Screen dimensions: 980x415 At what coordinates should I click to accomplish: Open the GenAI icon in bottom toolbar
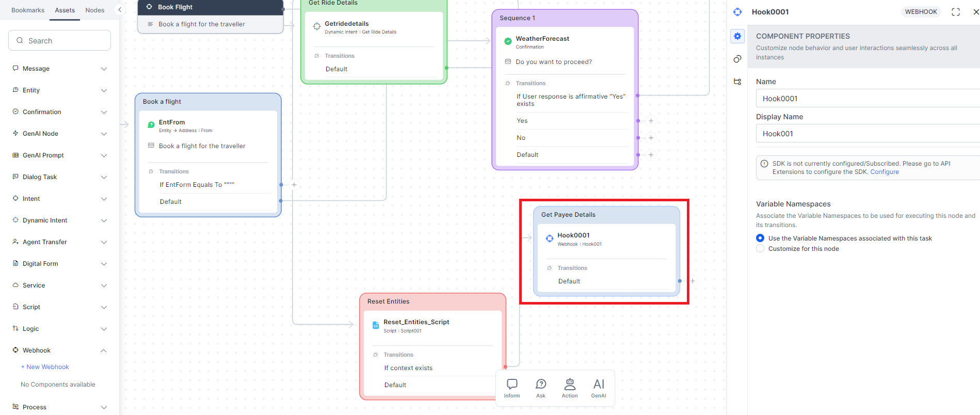coord(598,388)
